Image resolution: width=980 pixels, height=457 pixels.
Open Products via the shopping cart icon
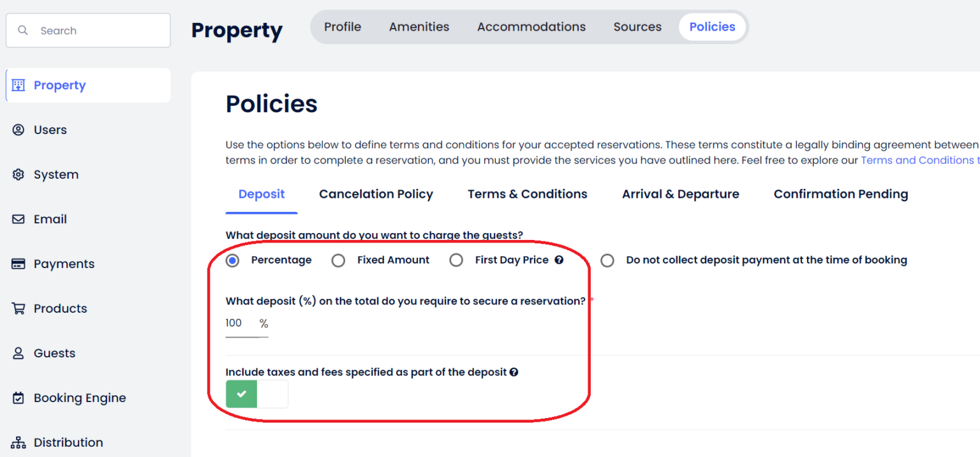(19, 308)
